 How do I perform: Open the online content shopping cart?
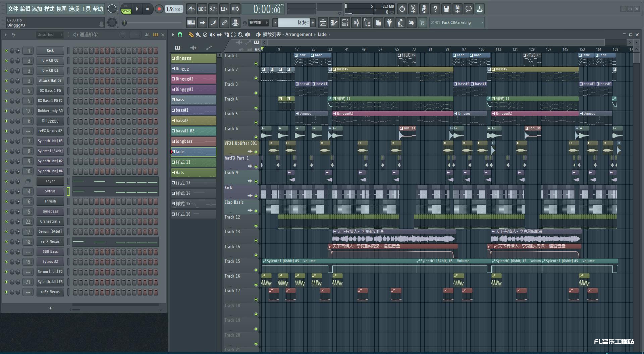(x=422, y=23)
